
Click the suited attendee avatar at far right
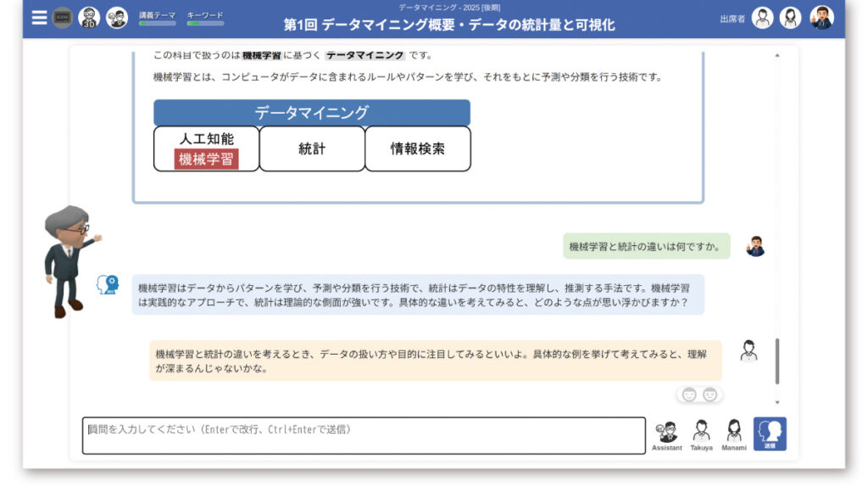(821, 18)
